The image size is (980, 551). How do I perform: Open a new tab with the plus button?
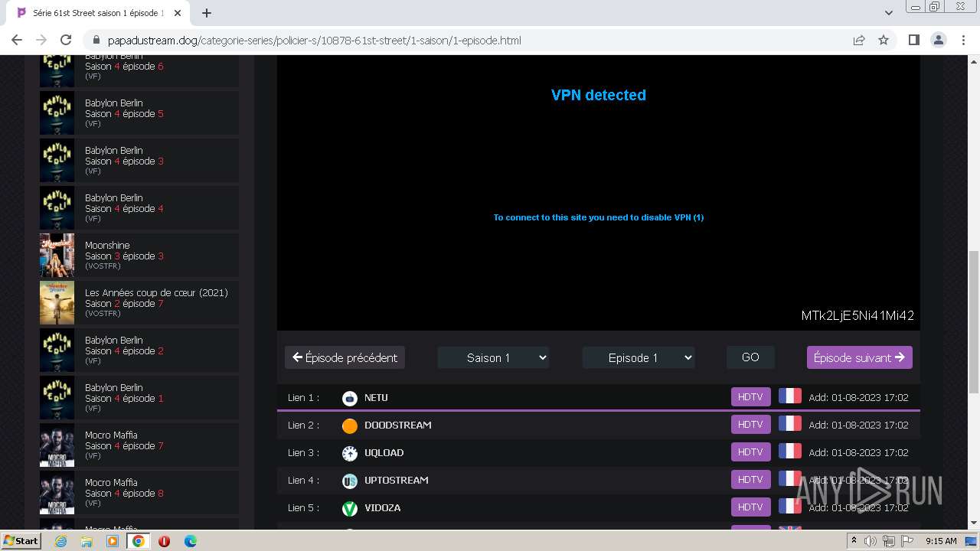[207, 13]
